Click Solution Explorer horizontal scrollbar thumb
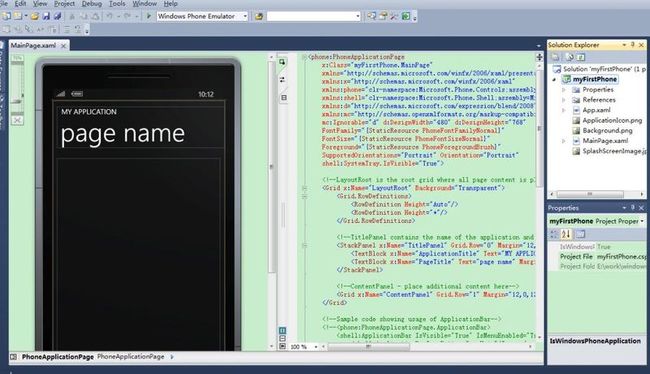650x374 pixels. [590, 194]
